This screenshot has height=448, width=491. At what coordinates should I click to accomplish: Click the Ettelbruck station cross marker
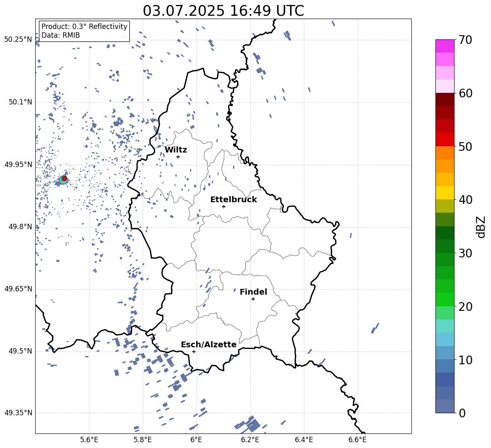(x=224, y=206)
